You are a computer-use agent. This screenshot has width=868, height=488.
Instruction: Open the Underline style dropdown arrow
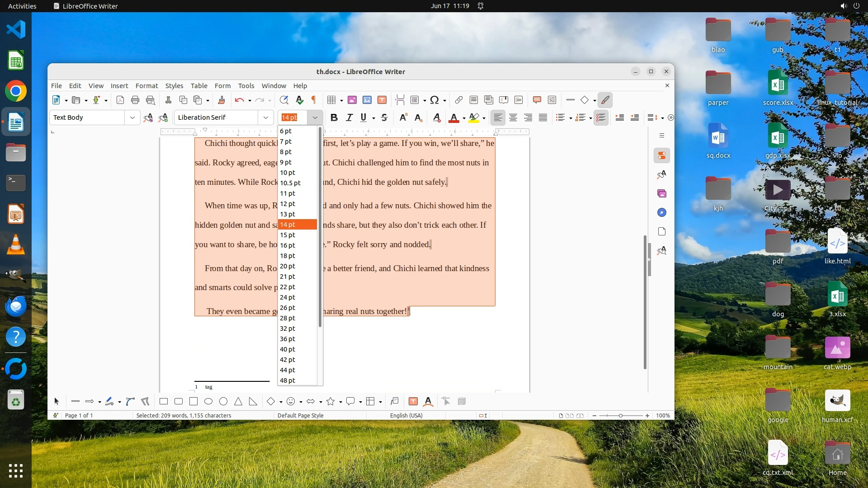pyautogui.click(x=373, y=118)
